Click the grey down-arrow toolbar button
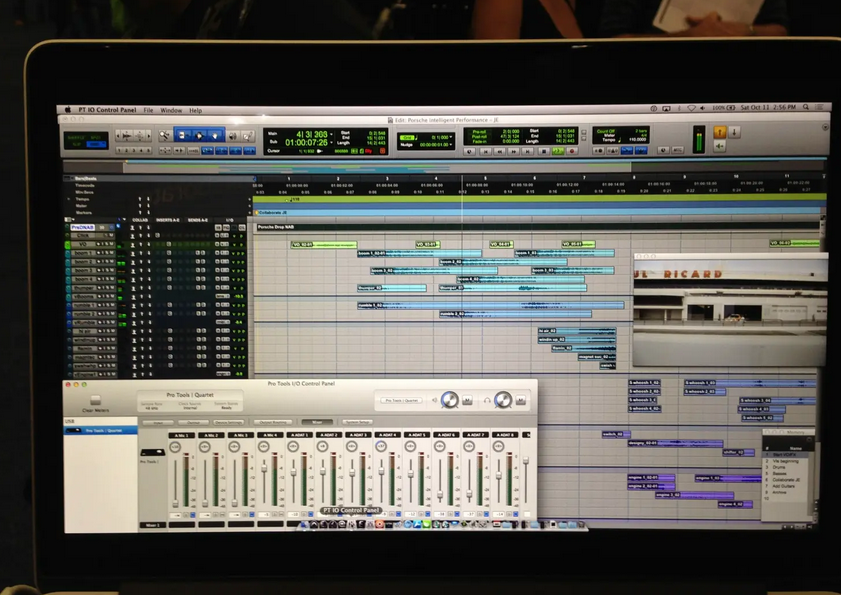841x595 pixels. click(734, 132)
